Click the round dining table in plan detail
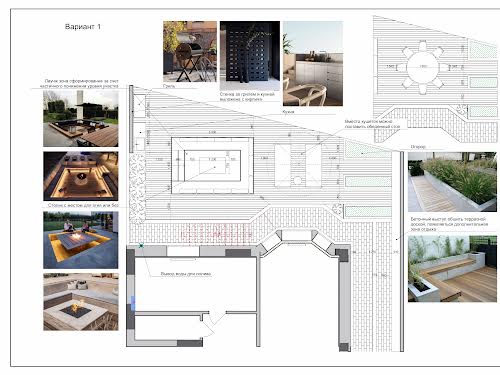The height and width of the screenshot is (375, 500). [423, 67]
